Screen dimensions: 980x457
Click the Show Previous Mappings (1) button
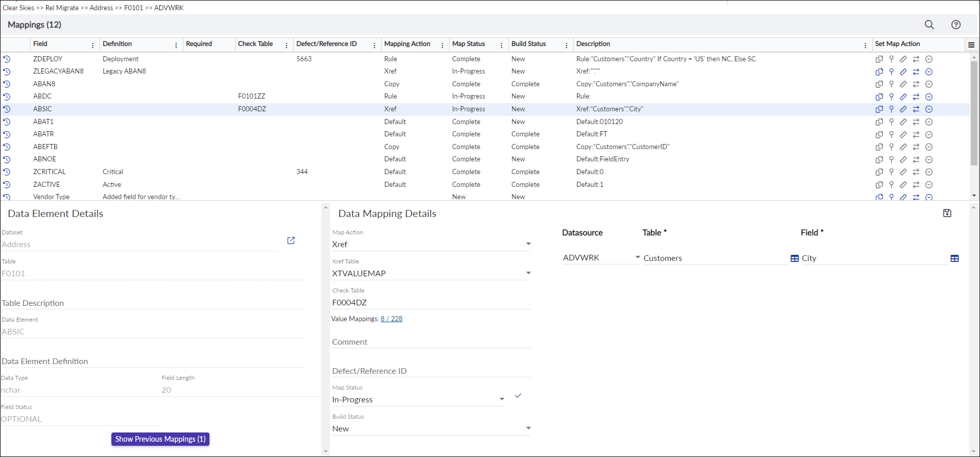pyautogui.click(x=160, y=439)
